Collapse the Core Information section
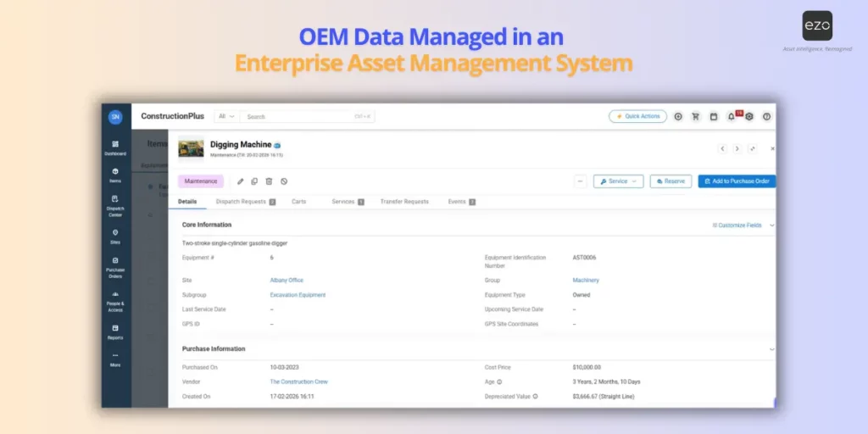The image size is (868, 434). coord(771,225)
